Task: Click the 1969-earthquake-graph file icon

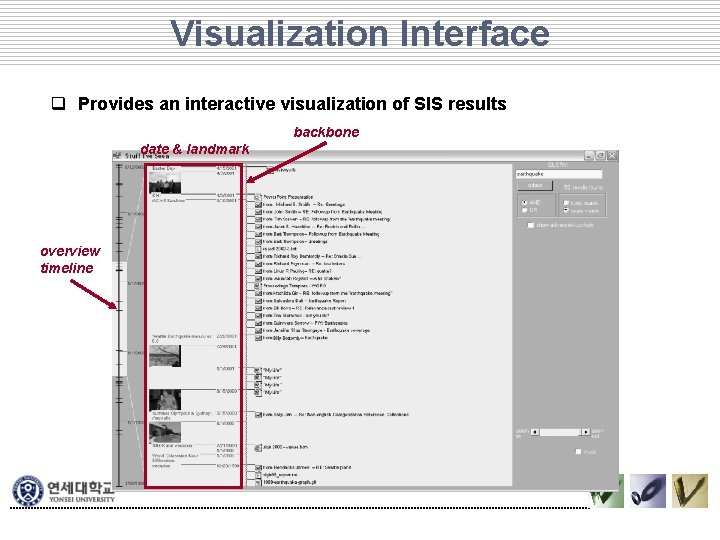Action: pyautogui.click(x=258, y=483)
